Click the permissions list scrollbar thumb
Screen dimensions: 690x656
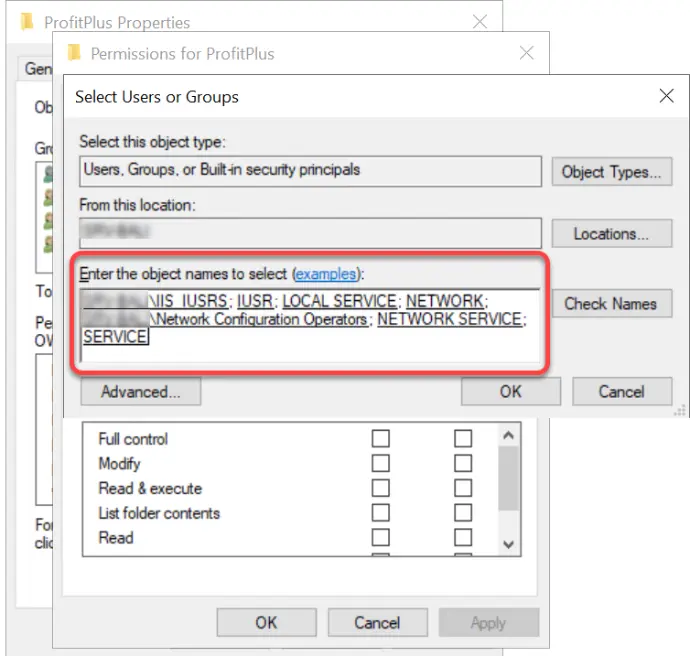coord(508,480)
